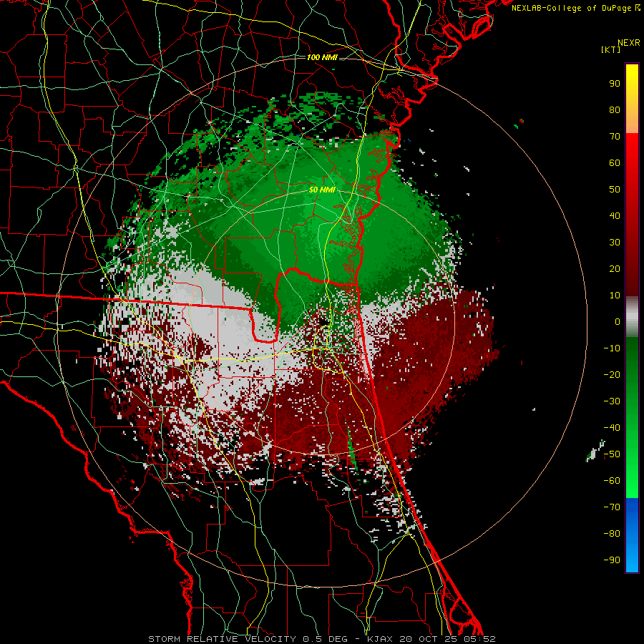Click the [KT] units label
This screenshot has height=644, width=644.
tap(611, 49)
